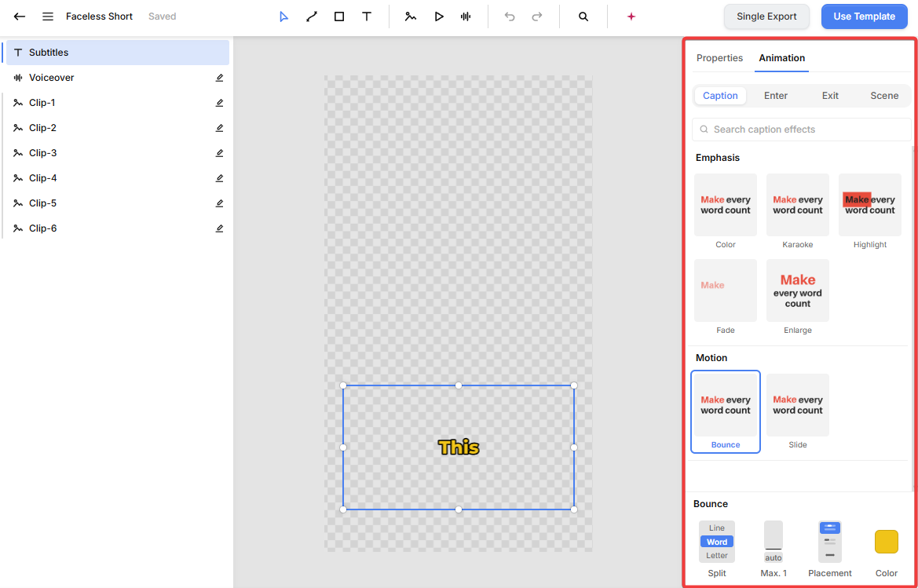
Task: Select the Enter animation category
Action: 776,95
